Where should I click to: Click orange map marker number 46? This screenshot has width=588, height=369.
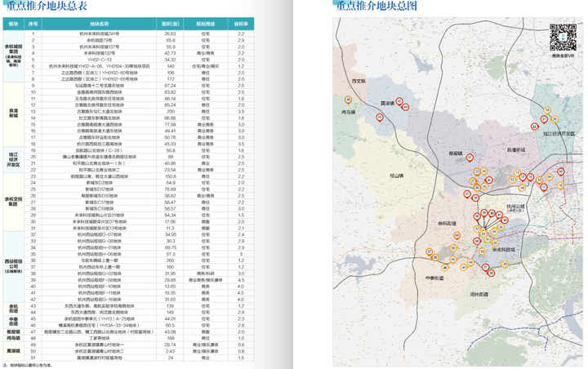pyautogui.click(x=445, y=268)
